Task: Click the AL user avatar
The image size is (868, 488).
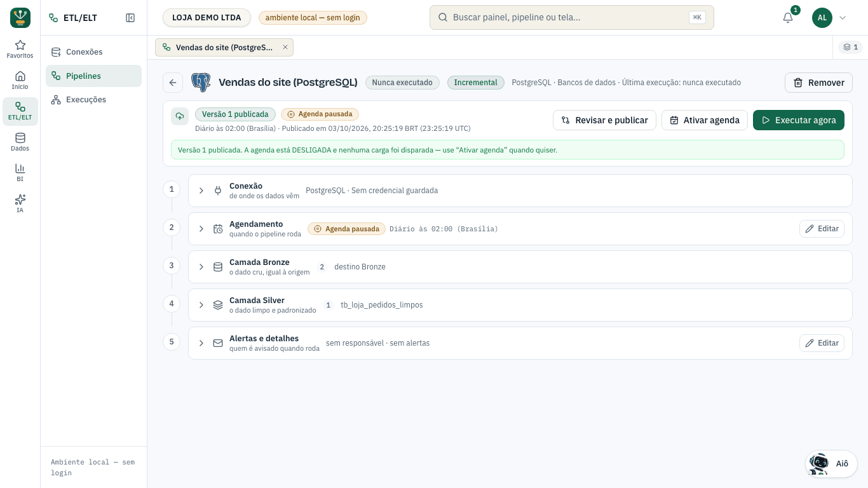Action: (822, 18)
